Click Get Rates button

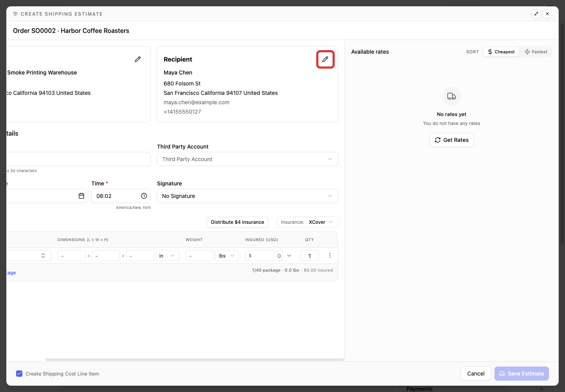[452, 140]
